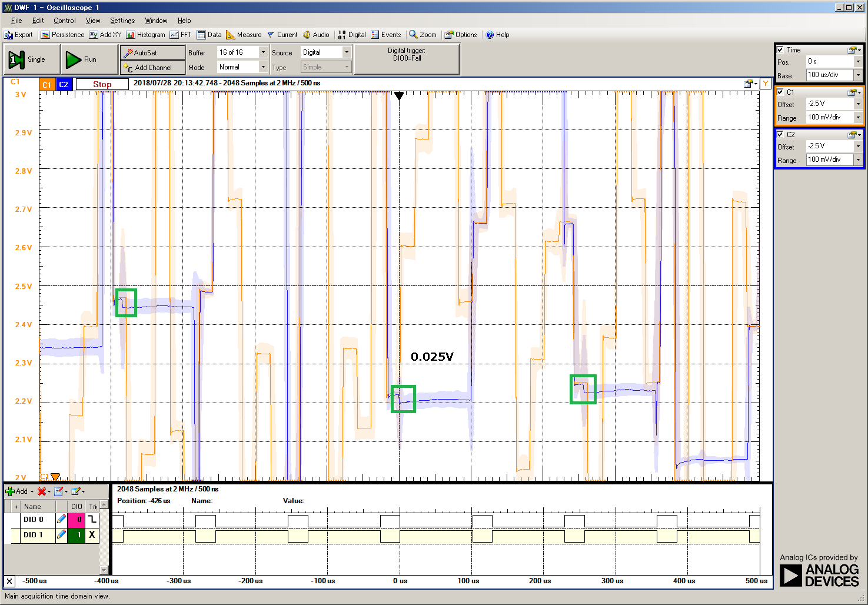Image resolution: width=868 pixels, height=605 pixels.
Task: Uncheck the C2 channel checkbox
Action: tap(780, 135)
